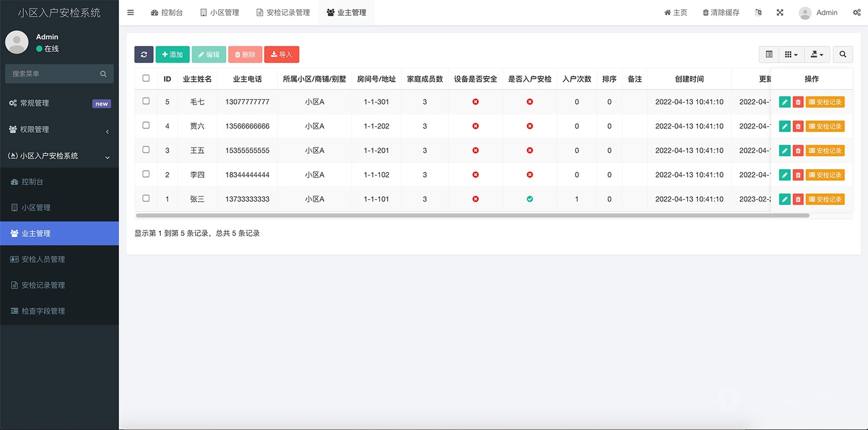Open the columns visibility dropdown
868x430 pixels.
click(791, 54)
